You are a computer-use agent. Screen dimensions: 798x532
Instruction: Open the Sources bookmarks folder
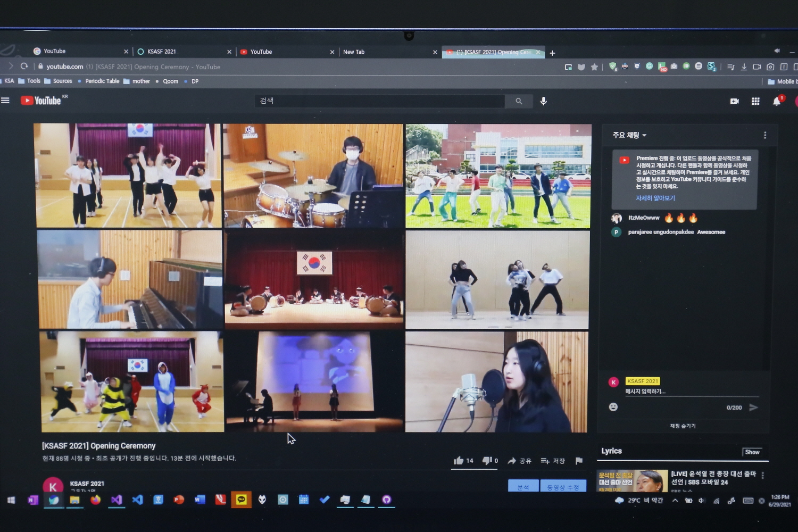[x=58, y=81]
